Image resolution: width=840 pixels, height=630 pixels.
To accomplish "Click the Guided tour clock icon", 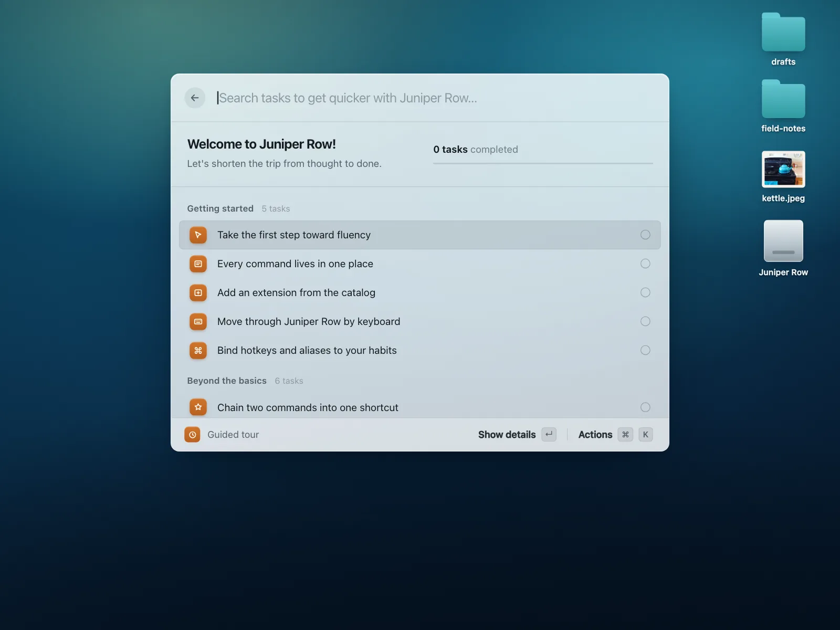I will (192, 435).
